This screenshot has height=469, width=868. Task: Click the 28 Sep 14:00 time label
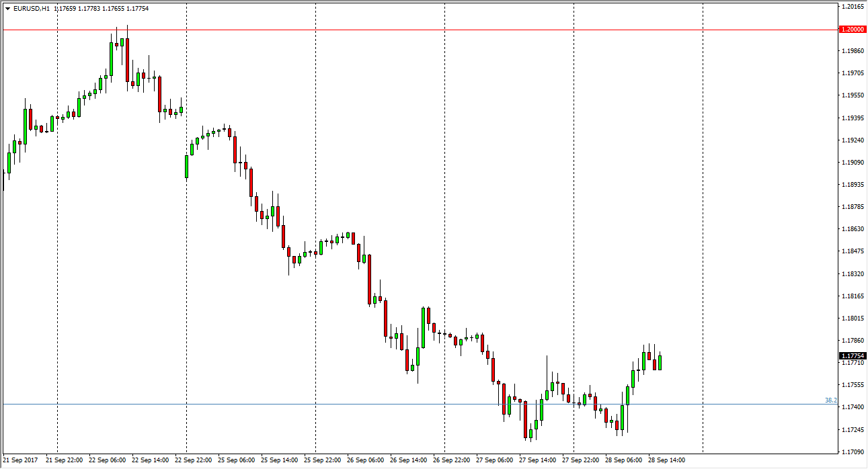666,461
